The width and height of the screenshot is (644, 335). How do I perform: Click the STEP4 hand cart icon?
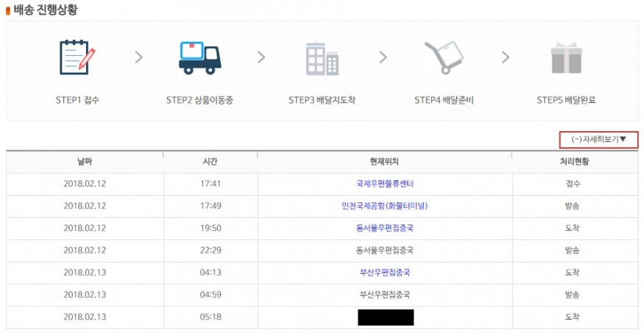point(445,58)
